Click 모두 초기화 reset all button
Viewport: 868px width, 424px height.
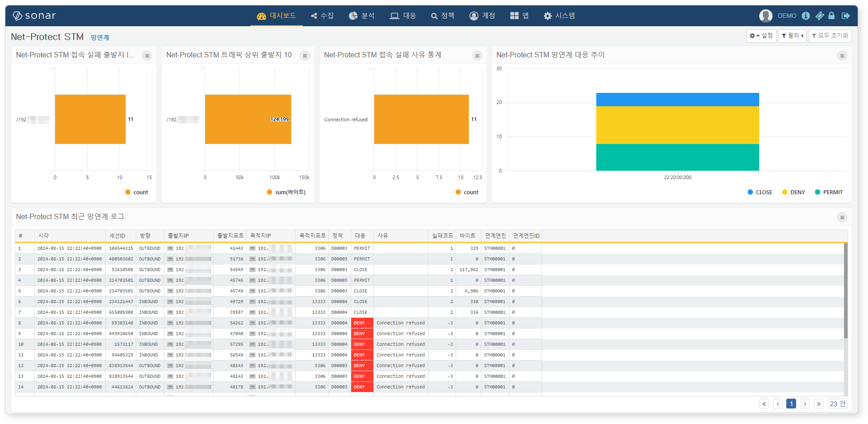pyautogui.click(x=830, y=36)
